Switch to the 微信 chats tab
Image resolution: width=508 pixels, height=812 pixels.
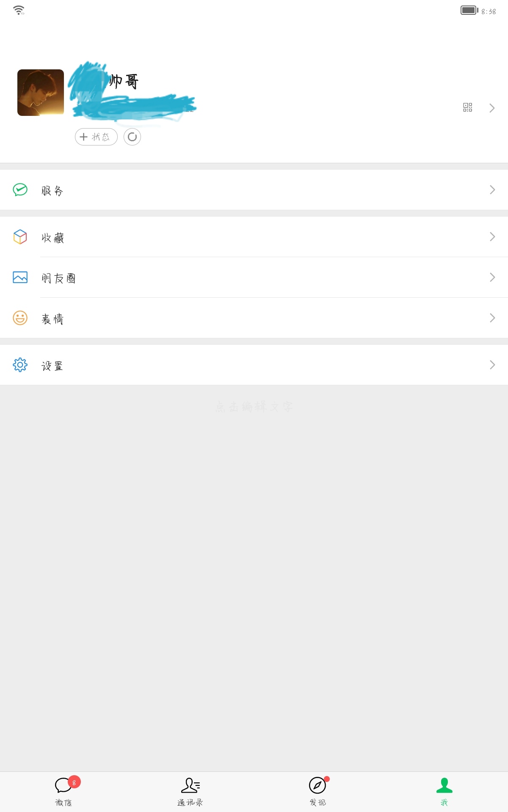[63, 791]
